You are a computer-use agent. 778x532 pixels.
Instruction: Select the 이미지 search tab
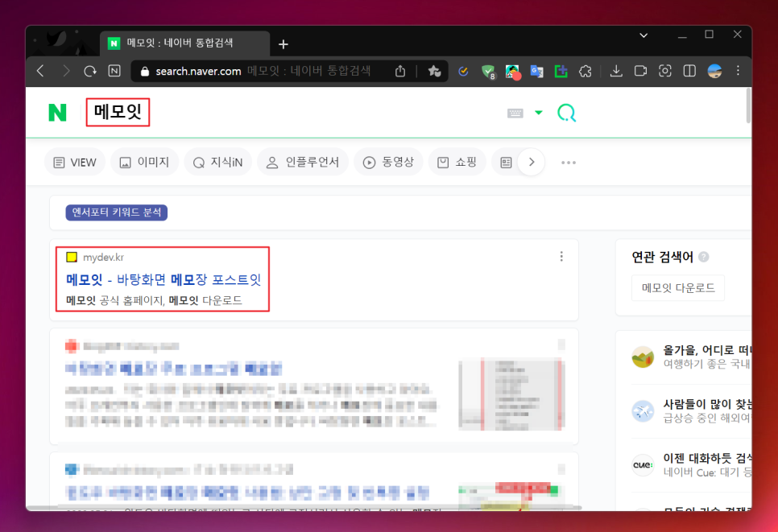pyautogui.click(x=144, y=162)
